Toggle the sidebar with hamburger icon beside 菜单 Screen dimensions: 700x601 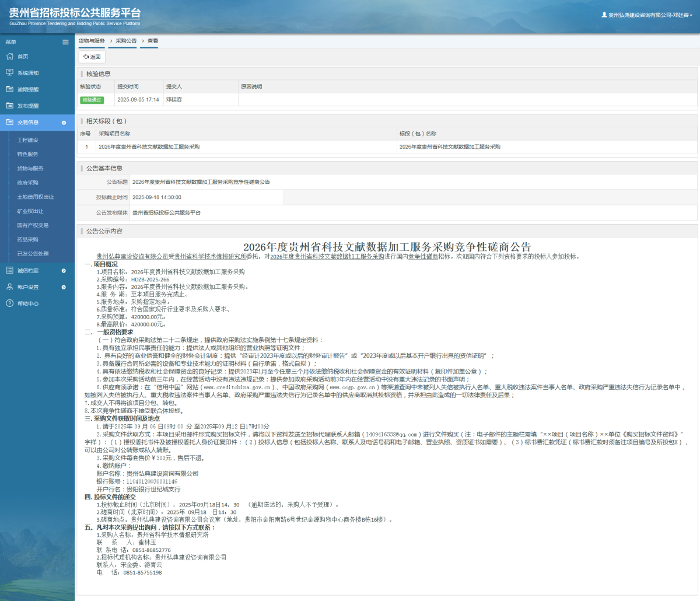(x=65, y=41)
